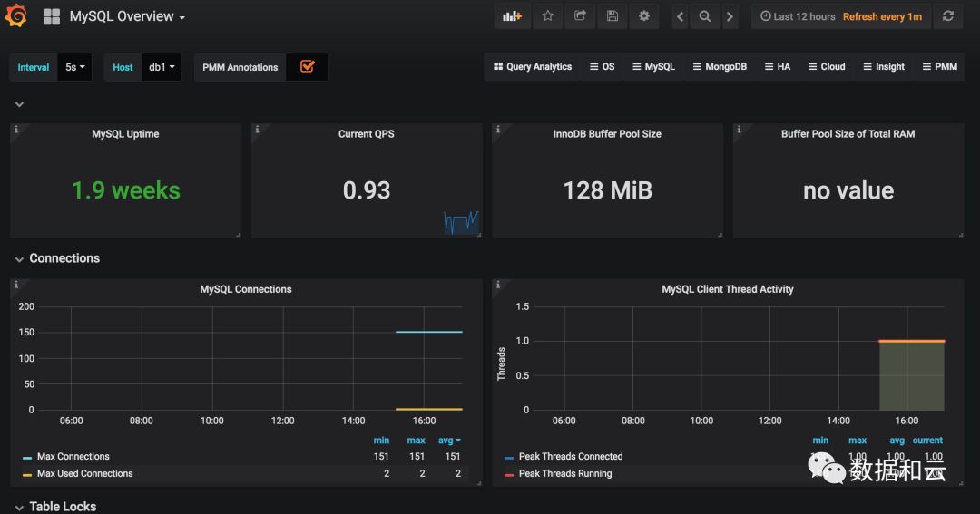Star this dashboard as favorite
Screen dimensions: 980x514
pyautogui.click(x=547, y=16)
